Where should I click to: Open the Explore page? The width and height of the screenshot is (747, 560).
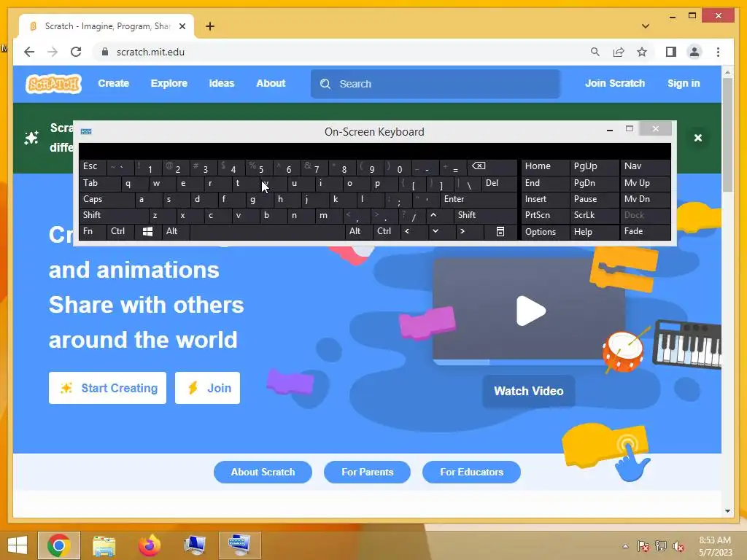[169, 83]
